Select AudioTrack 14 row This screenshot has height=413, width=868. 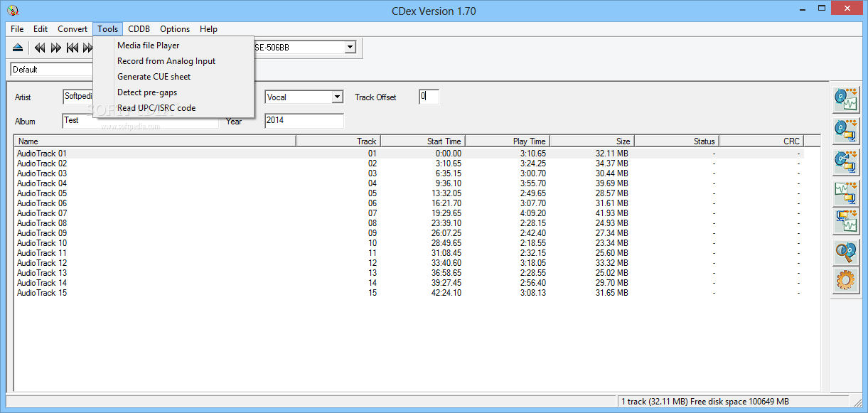[417, 283]
